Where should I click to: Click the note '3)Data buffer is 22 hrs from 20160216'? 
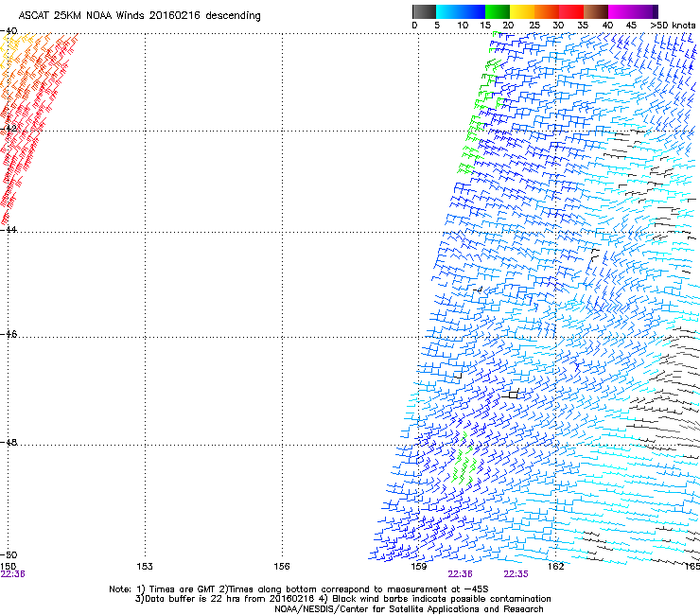[342, 599]
